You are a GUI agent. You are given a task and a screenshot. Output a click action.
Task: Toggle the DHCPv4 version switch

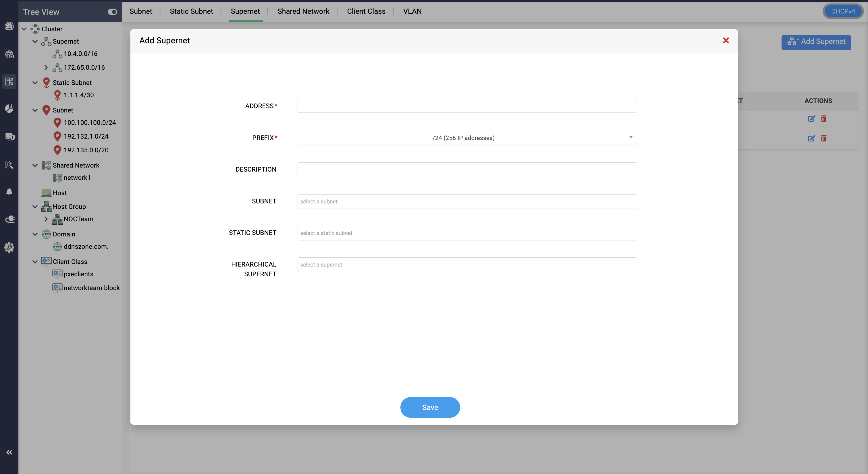(842, 11)
